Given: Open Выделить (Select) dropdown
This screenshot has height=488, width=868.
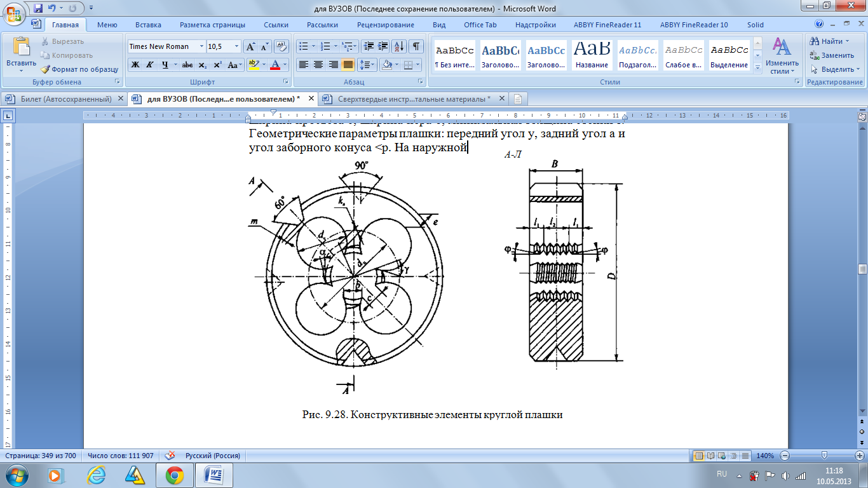Looking at the screenshot, I should click(x=836, y=69).
